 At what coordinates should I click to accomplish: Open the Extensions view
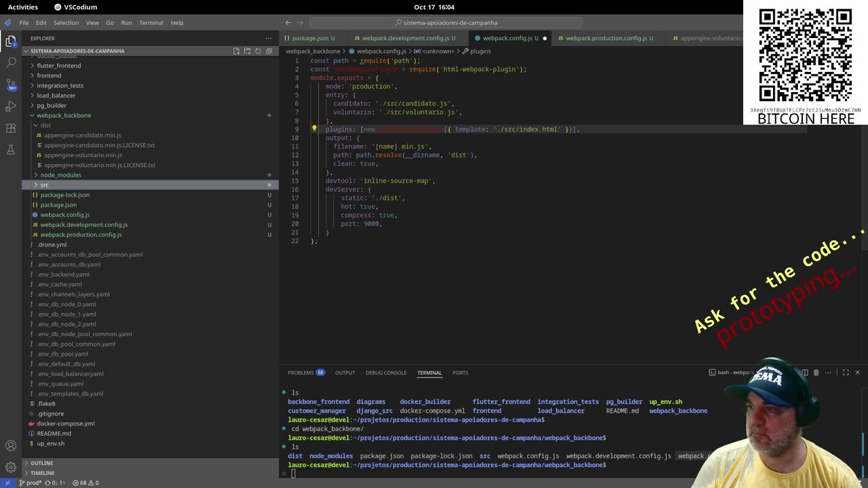[11, 128]
